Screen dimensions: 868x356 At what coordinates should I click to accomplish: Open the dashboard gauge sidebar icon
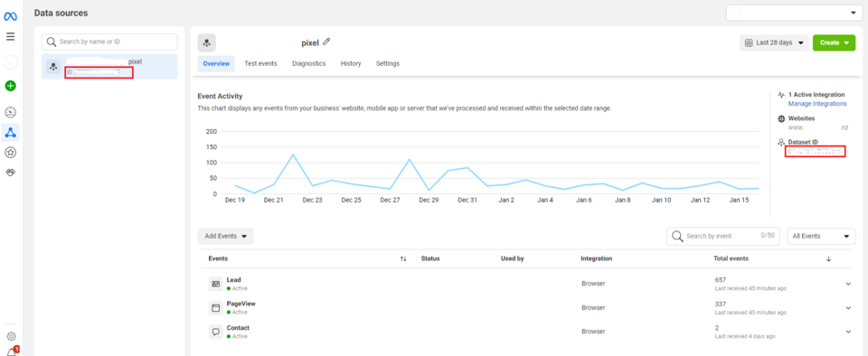[x=11, y=113]
